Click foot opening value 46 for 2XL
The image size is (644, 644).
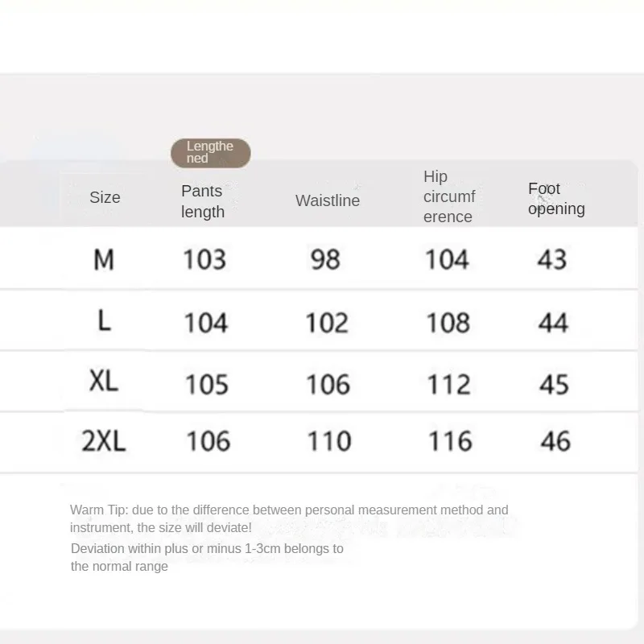pos(555,441)
